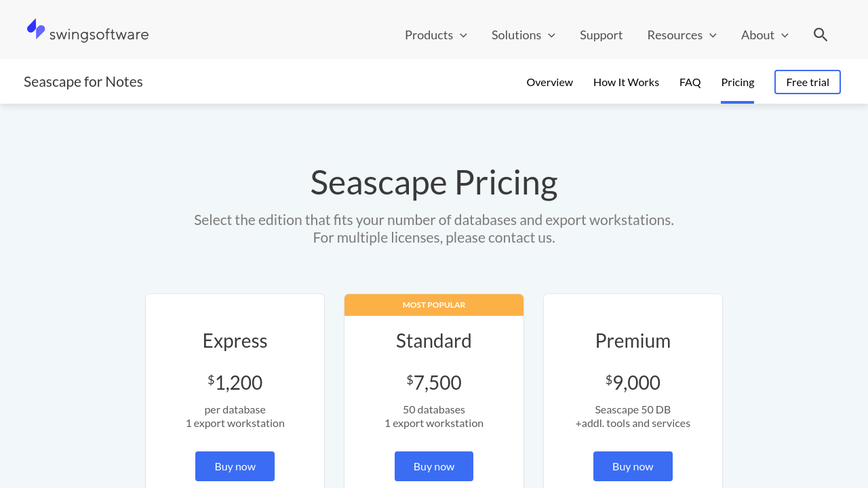Purchase the Premium edition via Buy now

[x=633, y=466]
